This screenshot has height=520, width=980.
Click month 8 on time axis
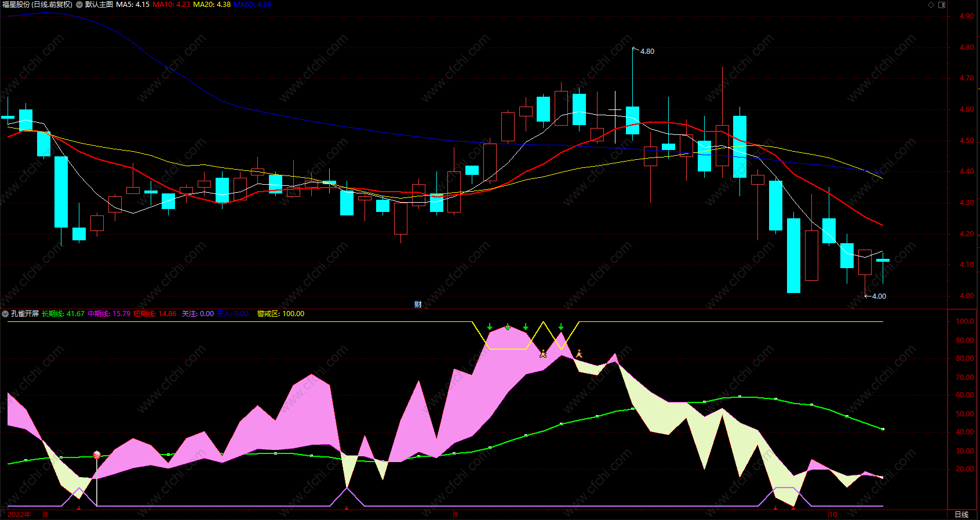tap(46, 515)
